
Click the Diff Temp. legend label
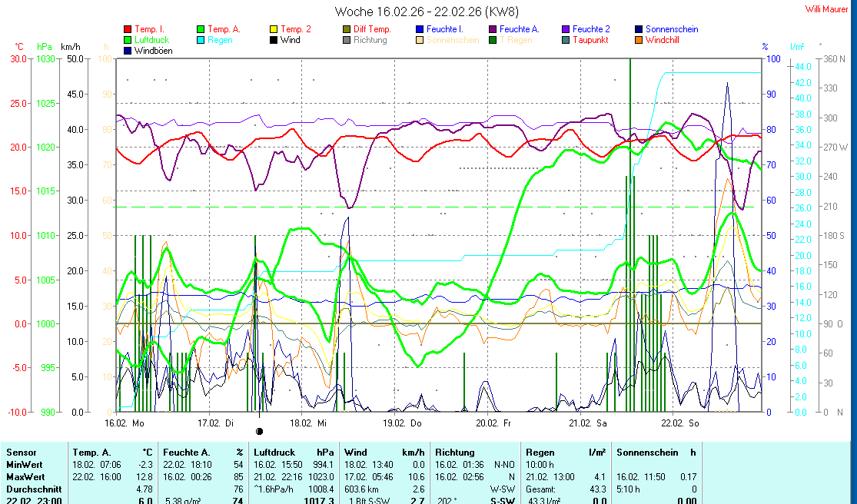372,29
